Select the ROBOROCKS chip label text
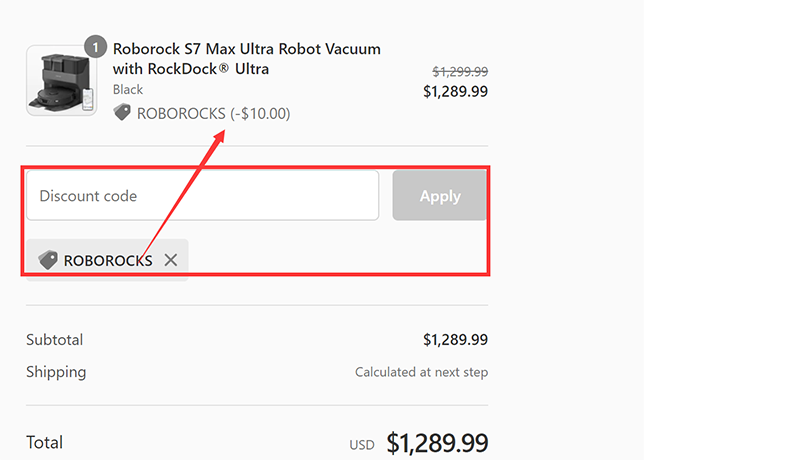800x460 pixels. click(x=108, y=260)
